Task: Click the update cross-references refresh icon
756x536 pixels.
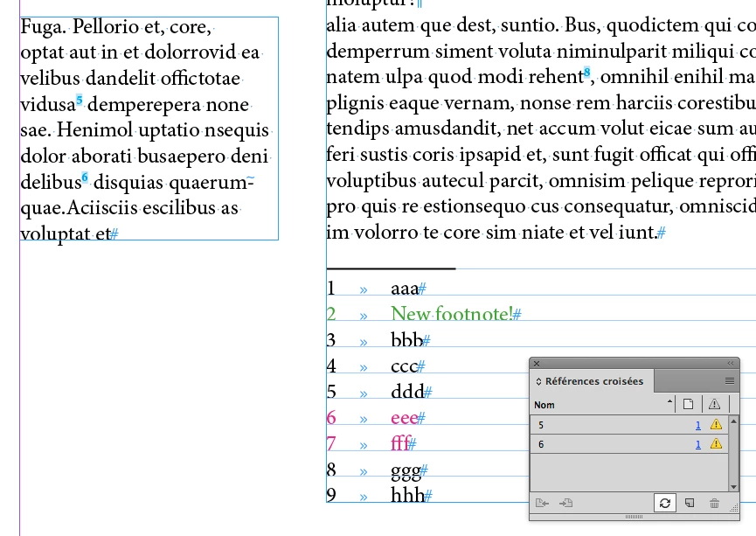Action: coord(665,503)
